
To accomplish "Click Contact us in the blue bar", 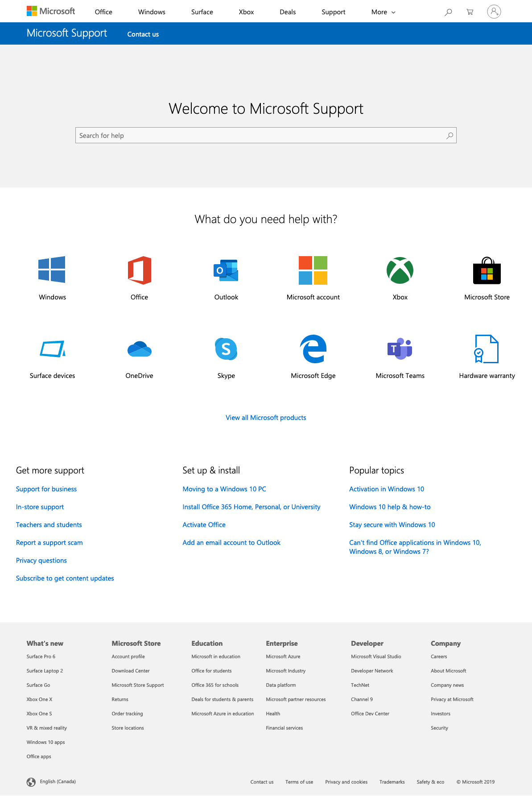I will coord(143,34).
